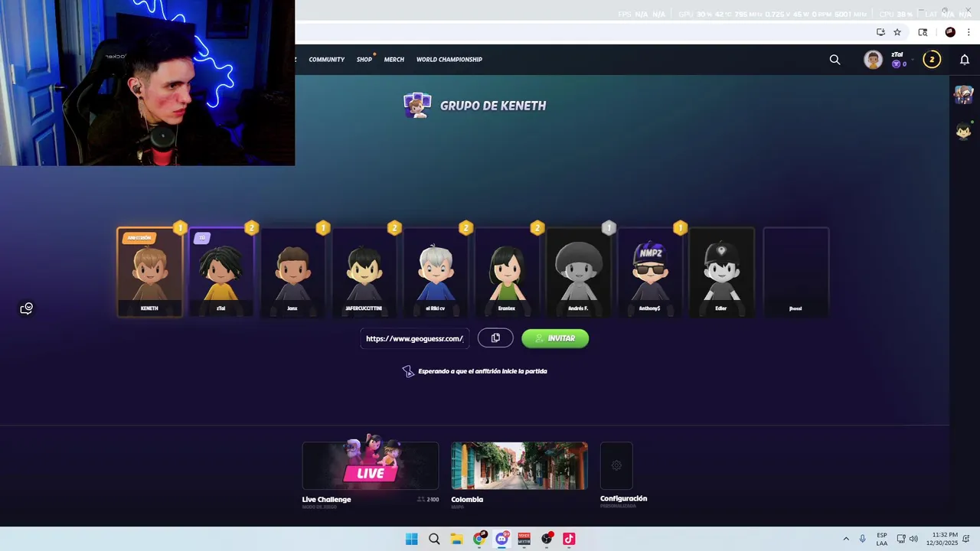Image resolution: width=980 pixels, height=551 pixels.
Task: Open the COMMUNITY menu
Action: pos(327,60)
